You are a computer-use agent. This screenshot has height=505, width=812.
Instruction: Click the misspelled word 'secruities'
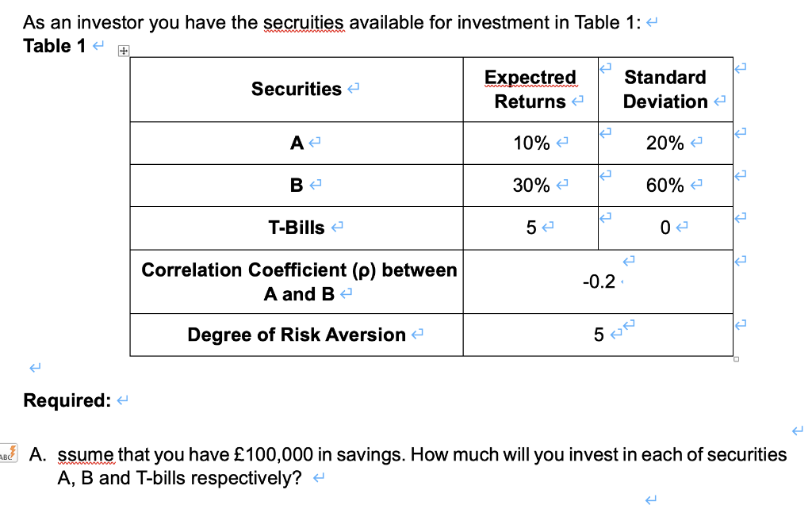[x=304, y=23]
